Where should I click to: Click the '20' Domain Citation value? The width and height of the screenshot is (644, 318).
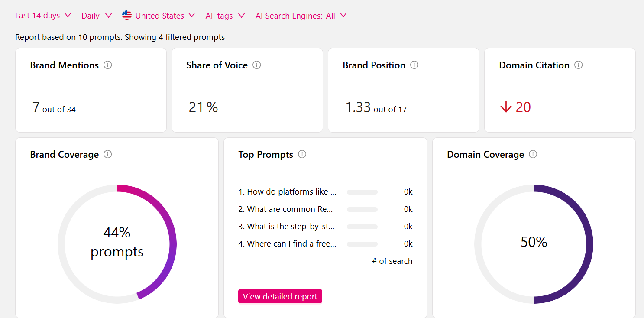[x=523, y=107]
